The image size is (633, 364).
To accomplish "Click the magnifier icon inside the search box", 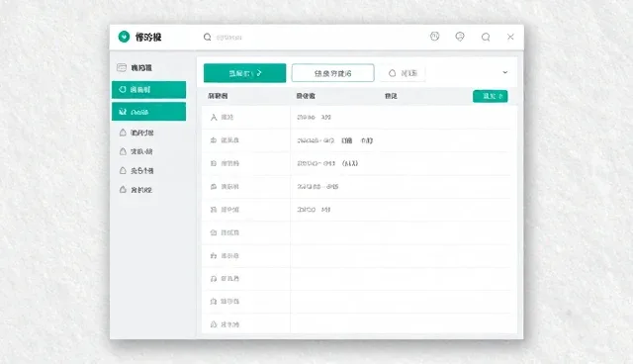I will point(207,38).
